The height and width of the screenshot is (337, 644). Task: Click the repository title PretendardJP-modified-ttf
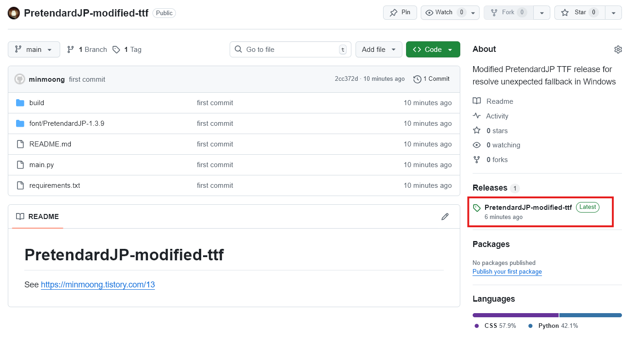point(86,13)
